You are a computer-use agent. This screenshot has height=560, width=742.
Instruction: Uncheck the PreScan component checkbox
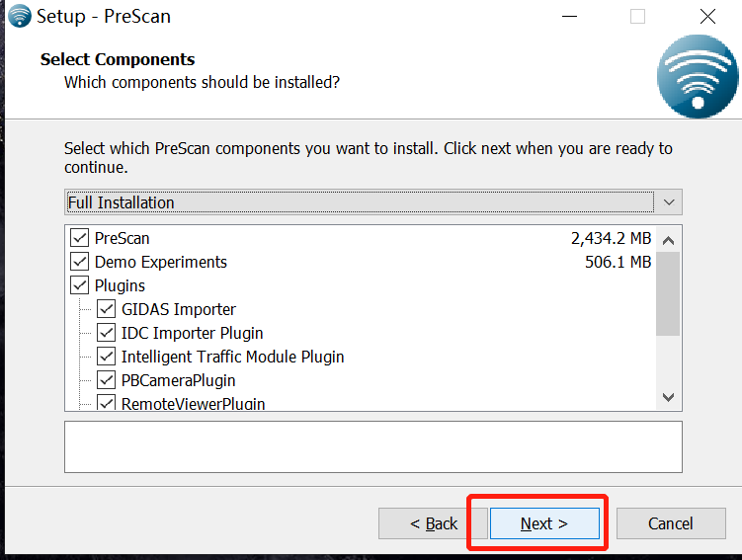coord(79,238)
